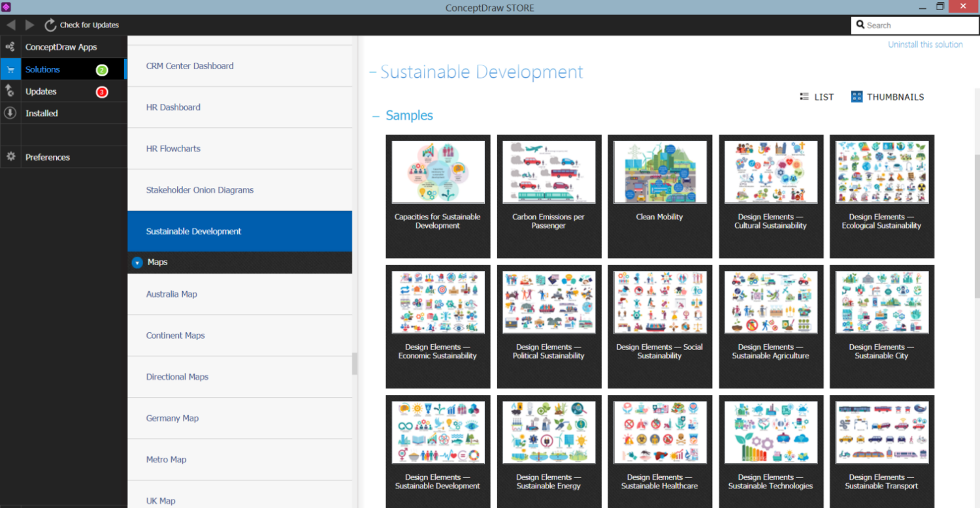Click the samples pane vertical scrollbar
This screenshot has width=980, height=508.
(977, 225)
